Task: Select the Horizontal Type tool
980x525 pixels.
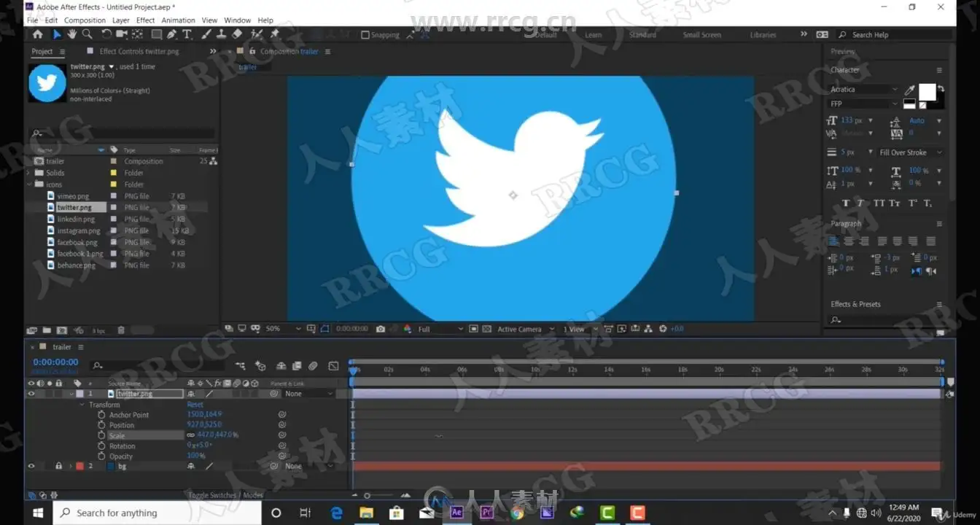Action: 187,34
